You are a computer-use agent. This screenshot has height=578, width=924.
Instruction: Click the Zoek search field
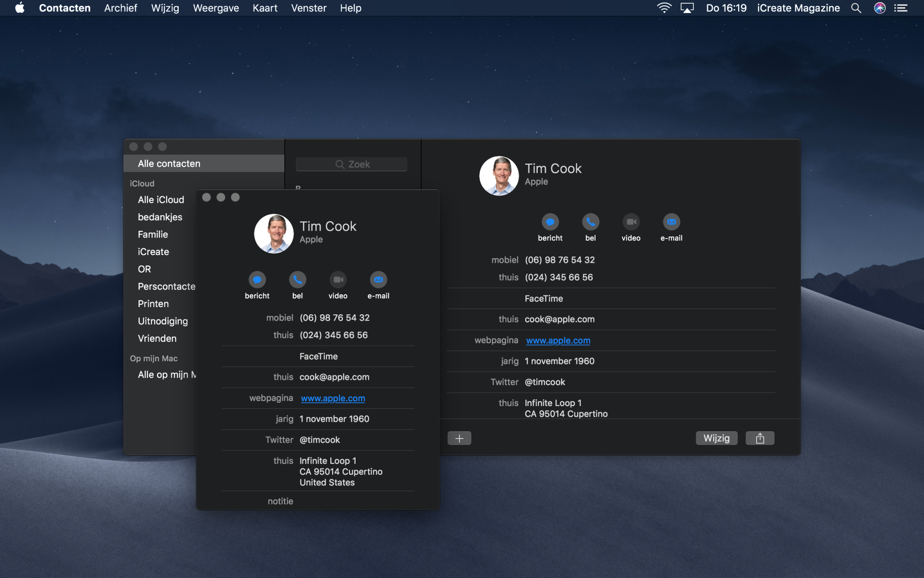click(x=351, y=164)
